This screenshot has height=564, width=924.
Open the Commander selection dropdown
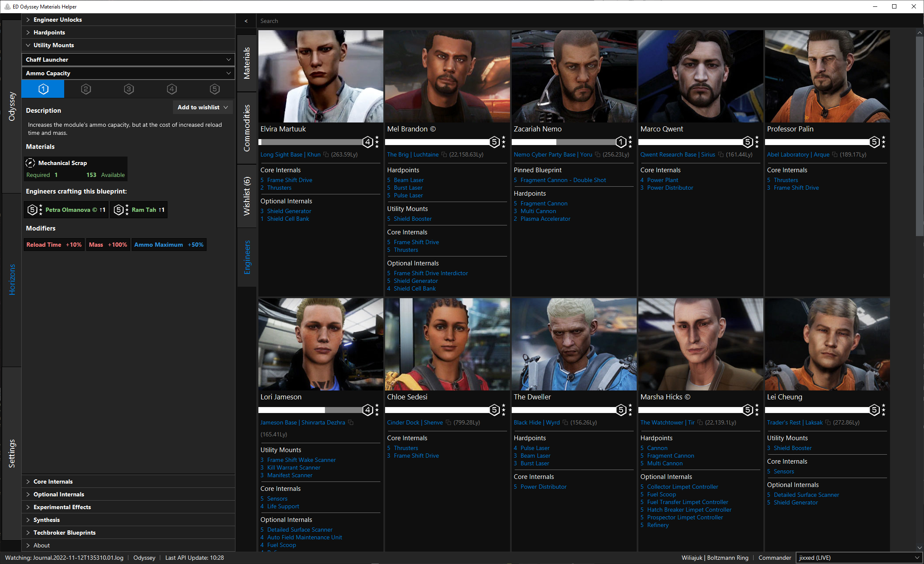(x=859, y=558)
